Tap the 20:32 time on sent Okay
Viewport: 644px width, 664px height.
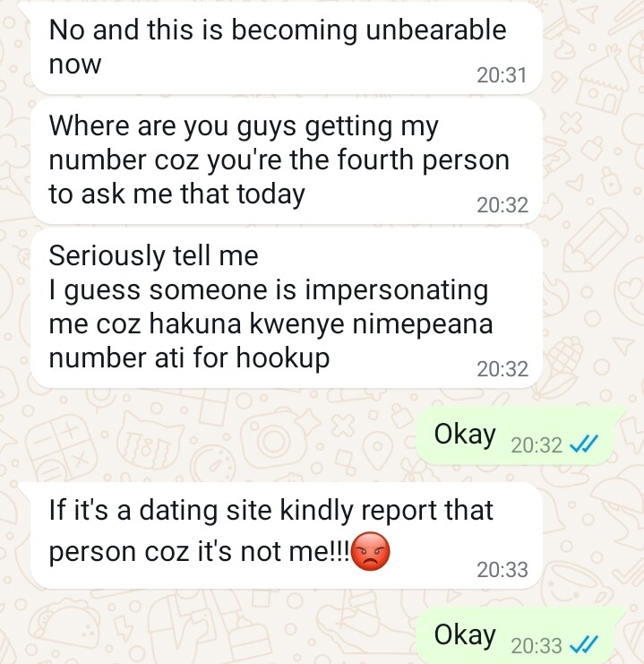click(537, 444)
